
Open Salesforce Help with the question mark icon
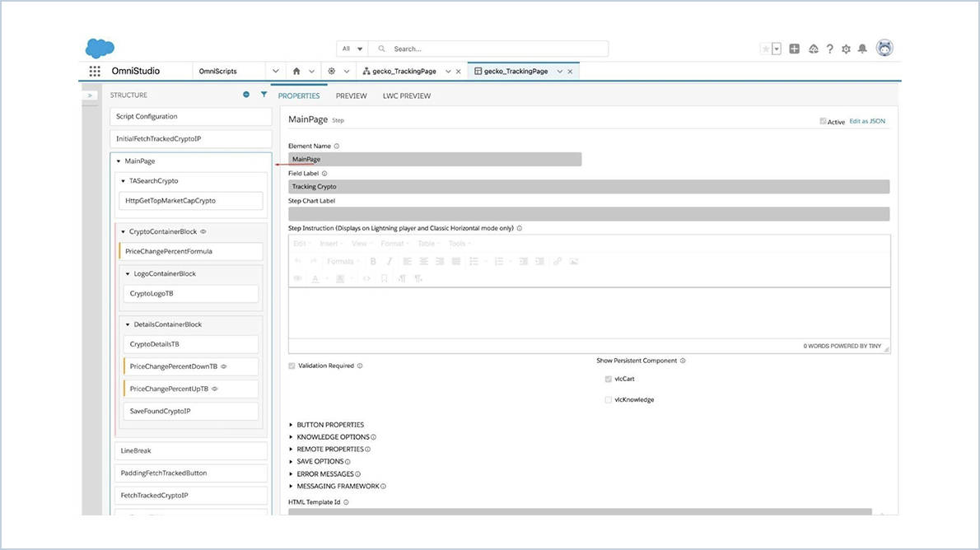829,49
